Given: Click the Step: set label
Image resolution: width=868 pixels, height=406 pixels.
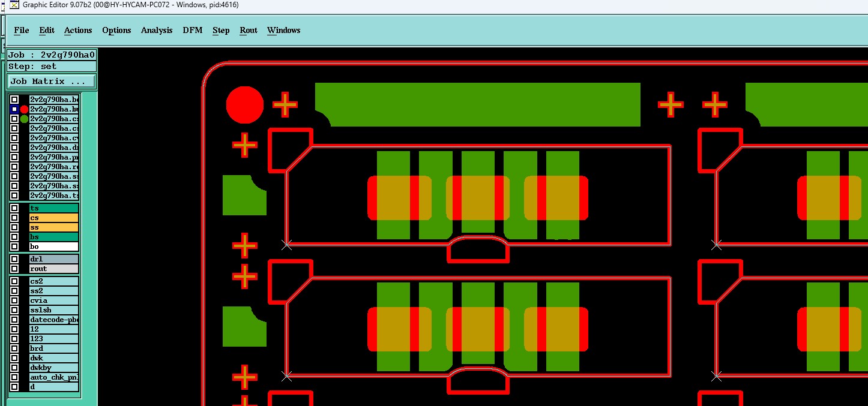Looking at the screenshot, I should pyautogui.click(x=52, y=66).
